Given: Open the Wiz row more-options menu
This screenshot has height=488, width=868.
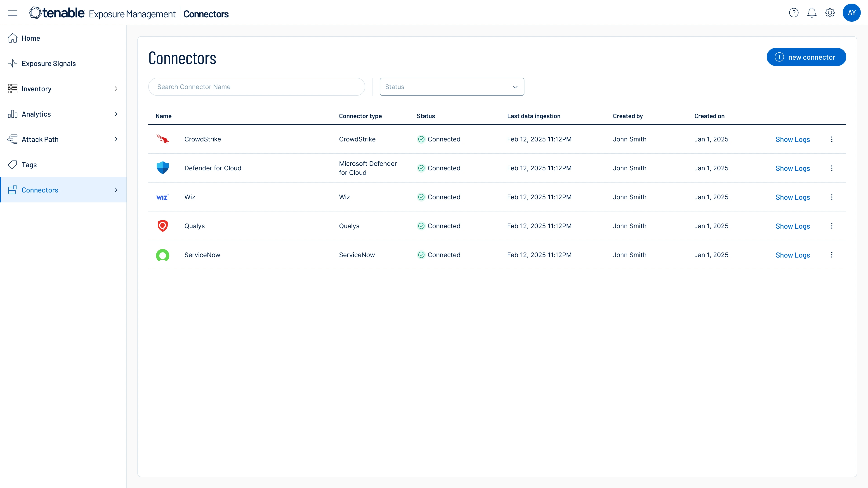Looking at the screenshot, I should [832, 197].
